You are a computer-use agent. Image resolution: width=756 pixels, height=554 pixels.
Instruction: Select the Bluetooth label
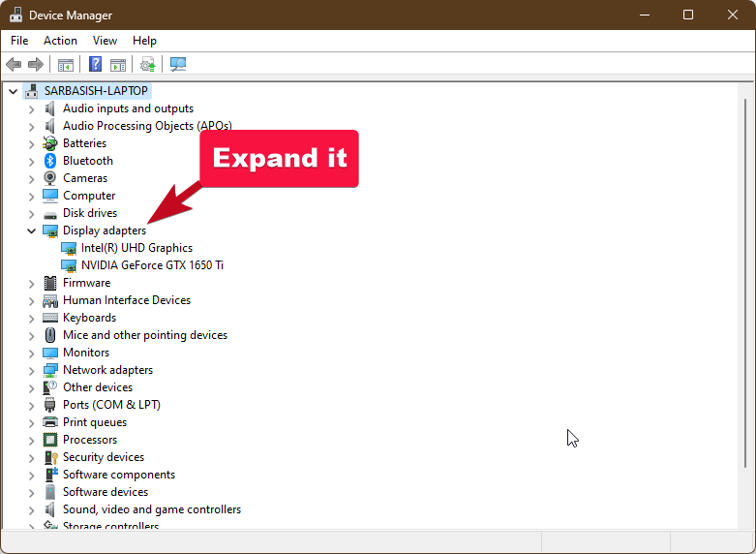pos(88,161)
